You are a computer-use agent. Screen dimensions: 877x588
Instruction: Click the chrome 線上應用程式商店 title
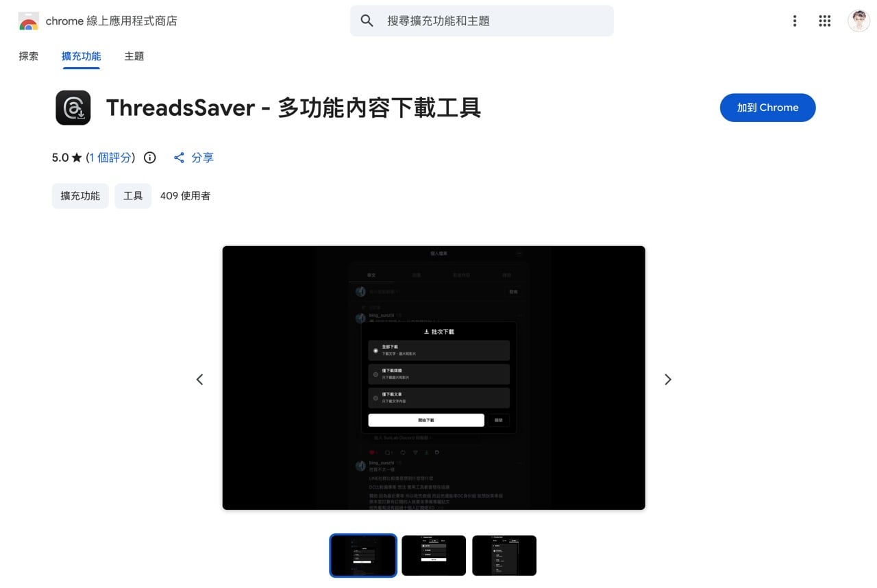111,21
